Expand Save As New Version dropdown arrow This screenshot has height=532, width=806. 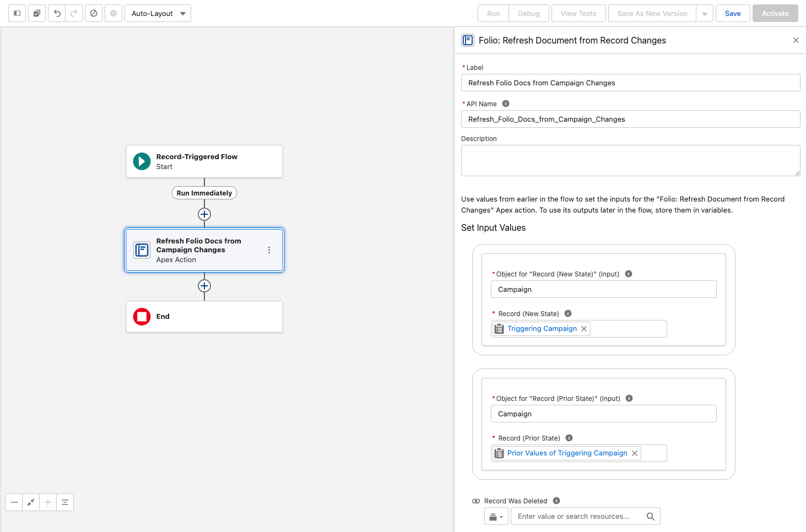click(x=705, y=13)
